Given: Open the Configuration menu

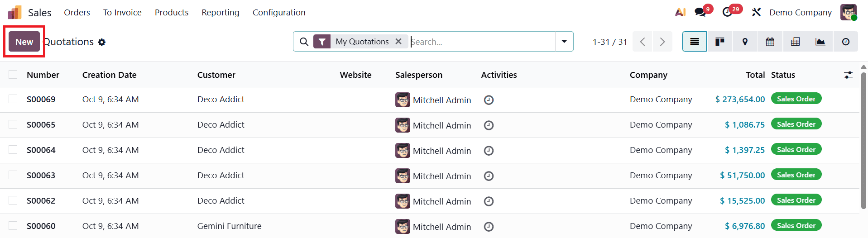Looking at the screenshot, I should tap(279, 12).
